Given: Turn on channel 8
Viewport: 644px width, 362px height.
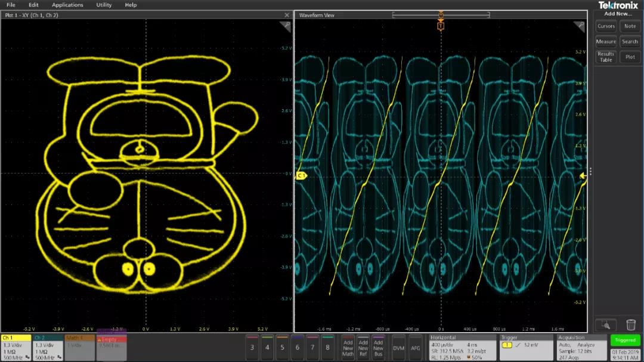Looking at the screenshot, I should (x=327, y=348).
